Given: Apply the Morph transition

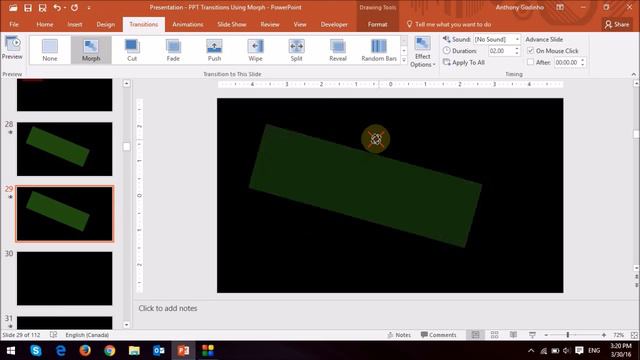Looking at the screenshot, I should [91, 50].
